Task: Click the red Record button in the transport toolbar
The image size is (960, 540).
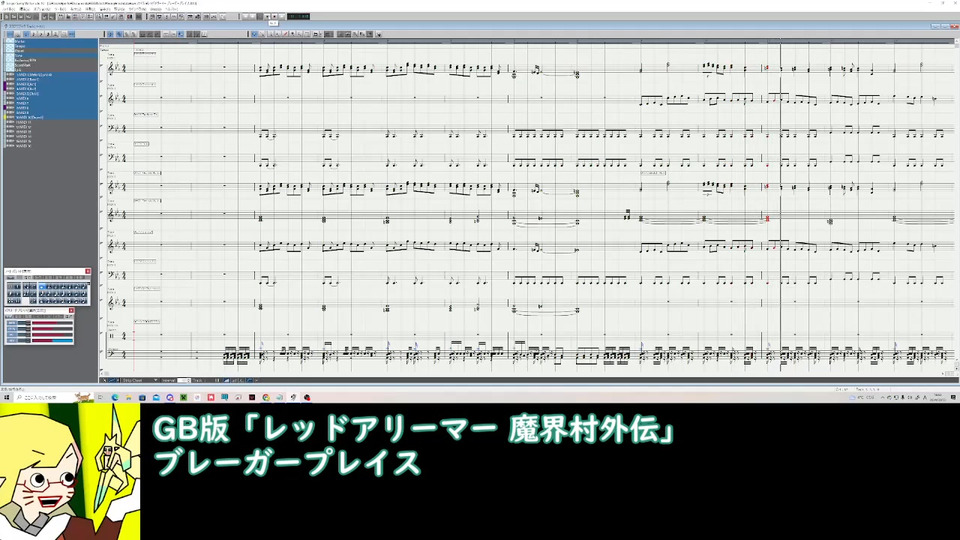Action: [274, 17]
